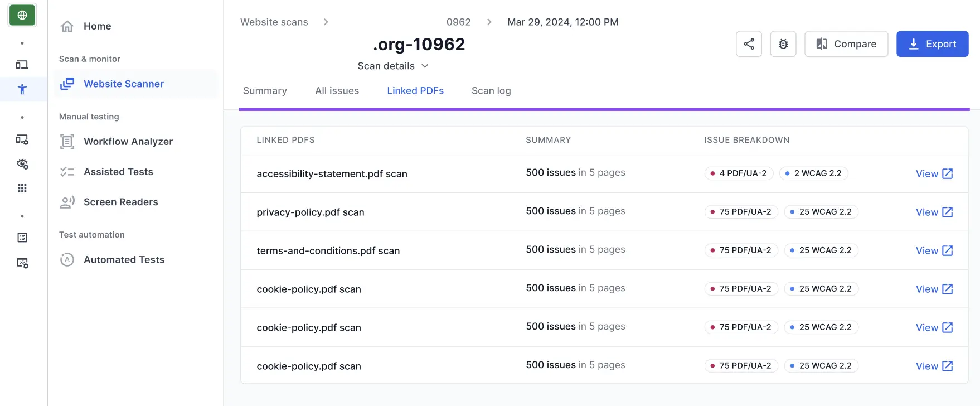Open Automated Tests in the sidebar

[124, 259]
